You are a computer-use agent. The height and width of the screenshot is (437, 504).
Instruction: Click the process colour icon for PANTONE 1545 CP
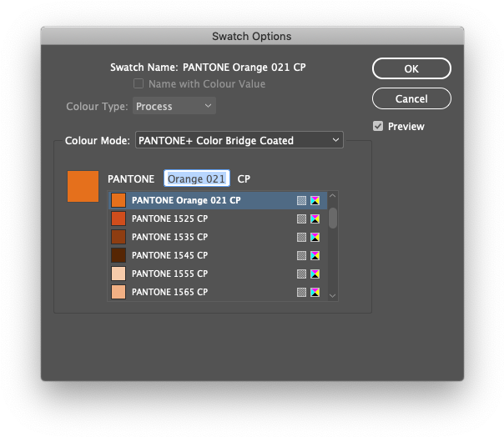point(301,255)
